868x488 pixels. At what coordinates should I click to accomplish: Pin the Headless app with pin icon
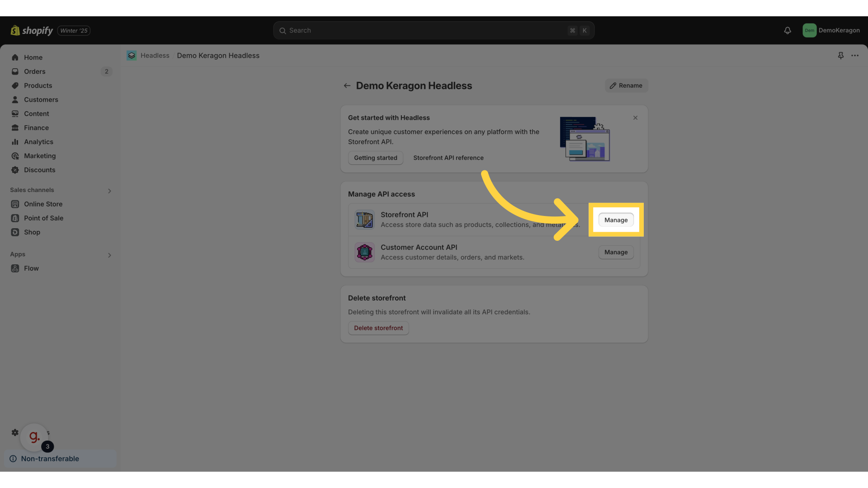pos(840,55)
